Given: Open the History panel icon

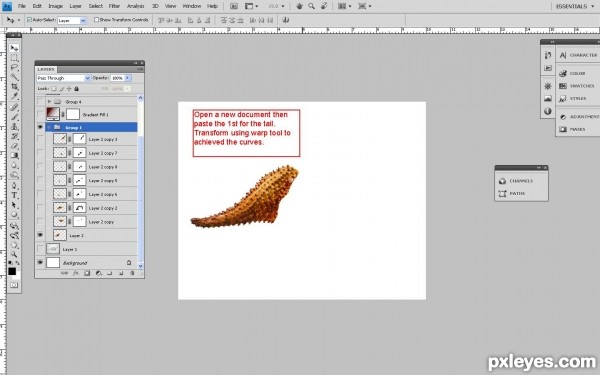Looking at the screenshot, I should [x=548, y=55].
